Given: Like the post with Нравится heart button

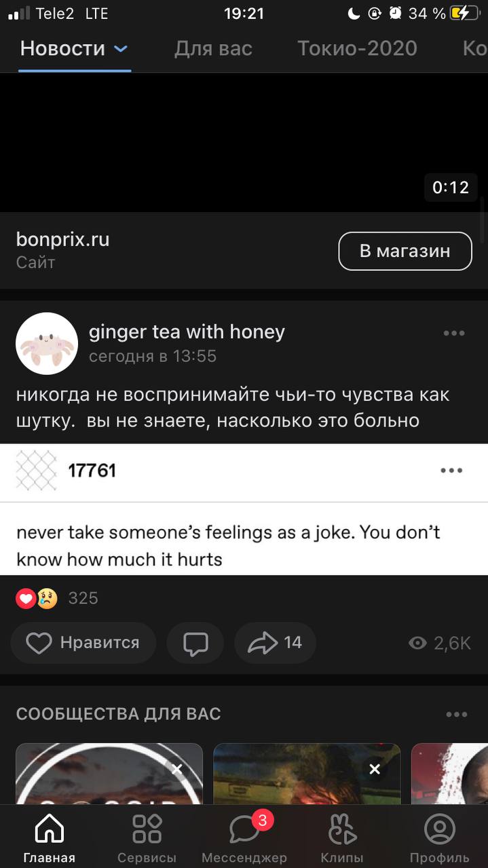Looking at the screenshot, I should [83, 643].
